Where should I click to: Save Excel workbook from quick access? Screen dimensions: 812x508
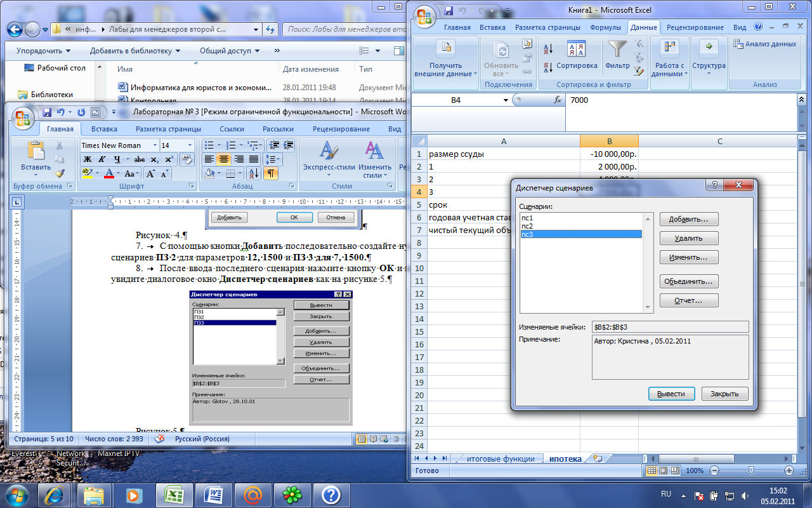[449, 11]
